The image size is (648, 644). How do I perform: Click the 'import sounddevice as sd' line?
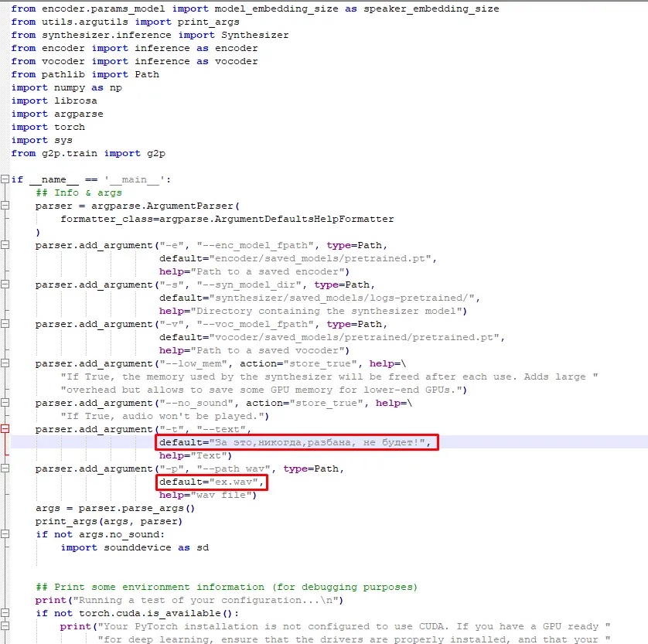tap(135, 548)
